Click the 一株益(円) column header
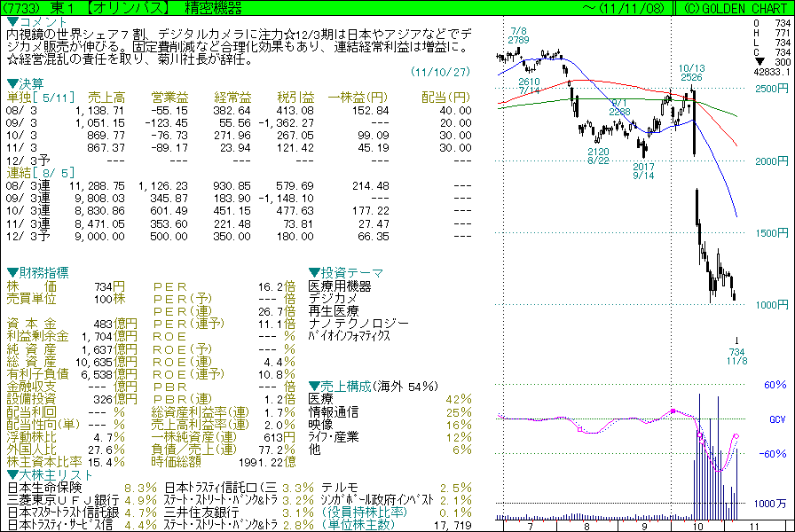Image resolution: width=795 pixels, height=532 pixels. [358, 97]
